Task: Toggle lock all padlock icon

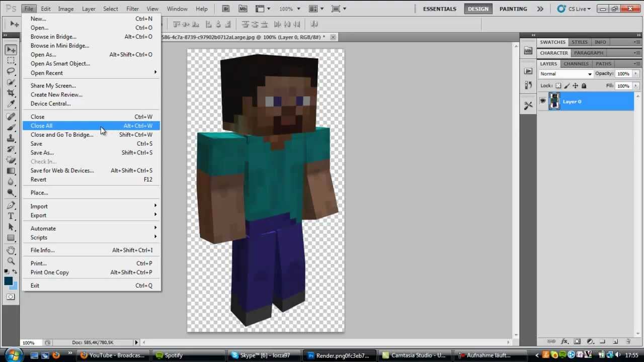Action: pos(584,86)
